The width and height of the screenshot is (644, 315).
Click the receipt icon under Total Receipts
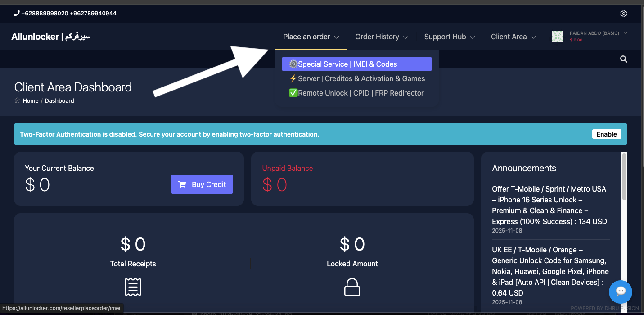coord(133,287)
